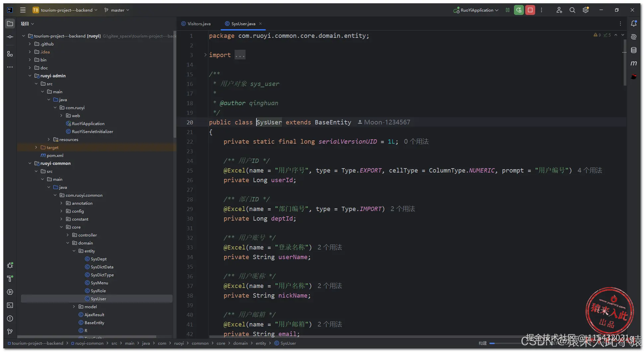Open the red plugin icon in right sidebar
The image size is (644, 352).
634,77
